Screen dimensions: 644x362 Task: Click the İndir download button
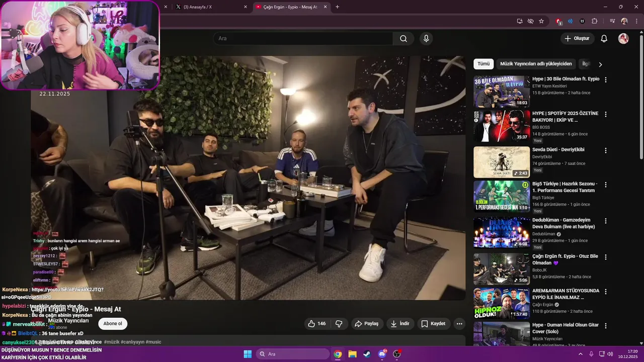(x=400, y=324)
